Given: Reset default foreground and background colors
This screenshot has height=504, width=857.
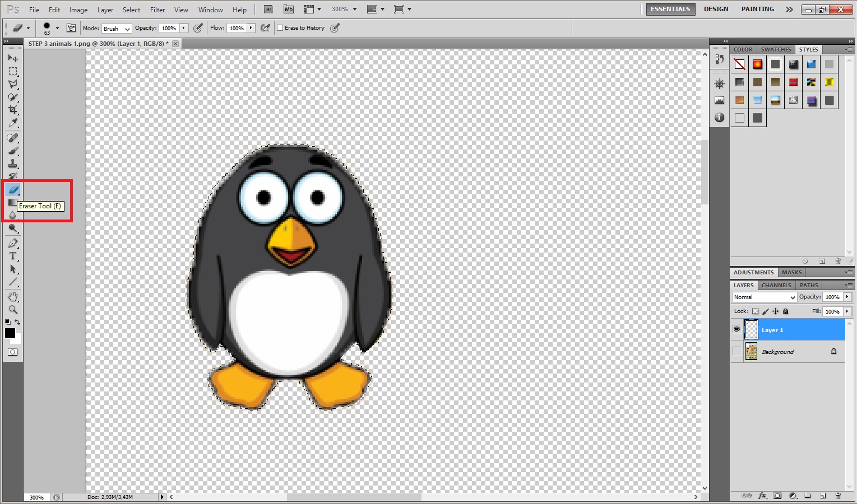Looking at the screenshot, I should (8, 322).
